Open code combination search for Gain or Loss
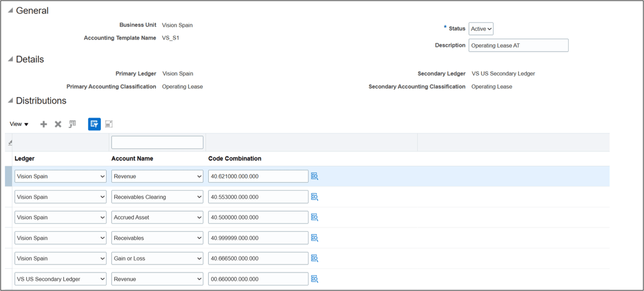 pyautogui.click(x=314, y=258)
